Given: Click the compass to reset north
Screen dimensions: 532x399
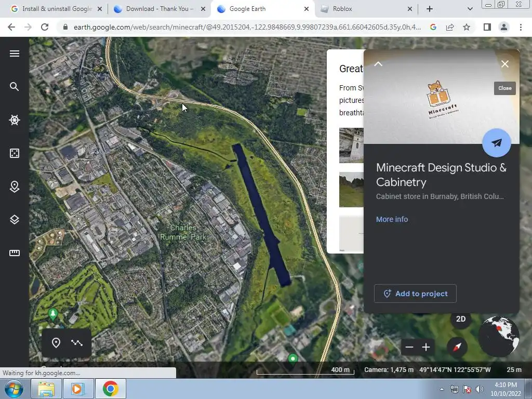Looking at the screenshot, I should coord(457,347).
